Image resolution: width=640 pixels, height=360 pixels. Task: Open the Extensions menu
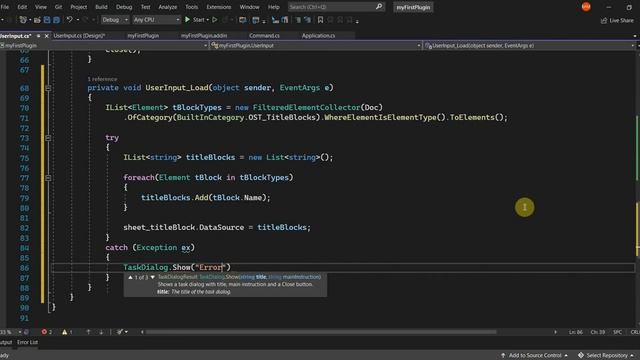pyautogui.click(x=218, y=7)
